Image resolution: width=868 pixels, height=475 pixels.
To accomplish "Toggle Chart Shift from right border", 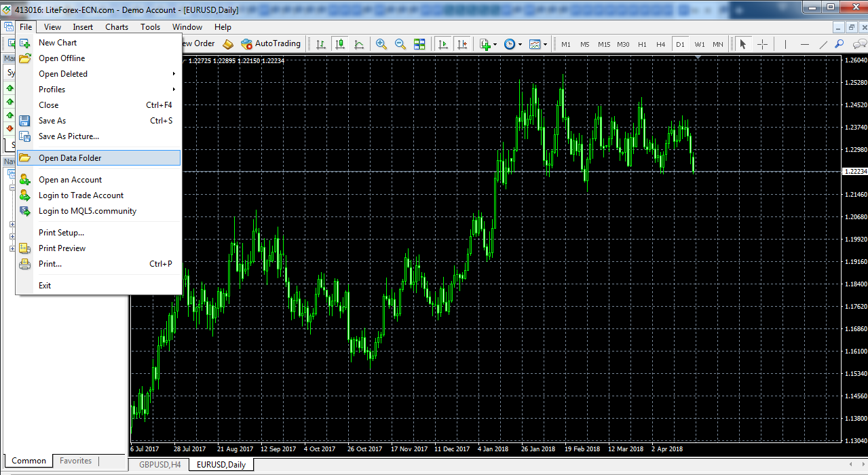I will pos(462,43).
